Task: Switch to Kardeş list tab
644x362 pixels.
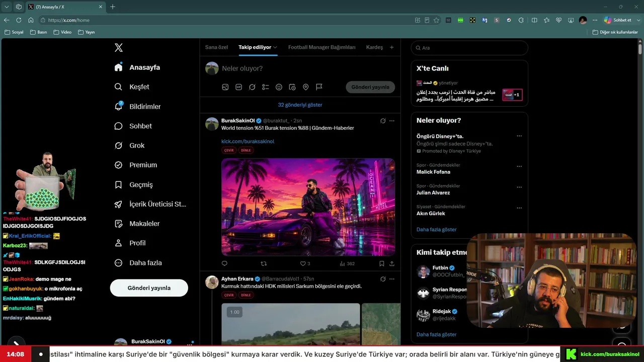Action: coord(374,47)
